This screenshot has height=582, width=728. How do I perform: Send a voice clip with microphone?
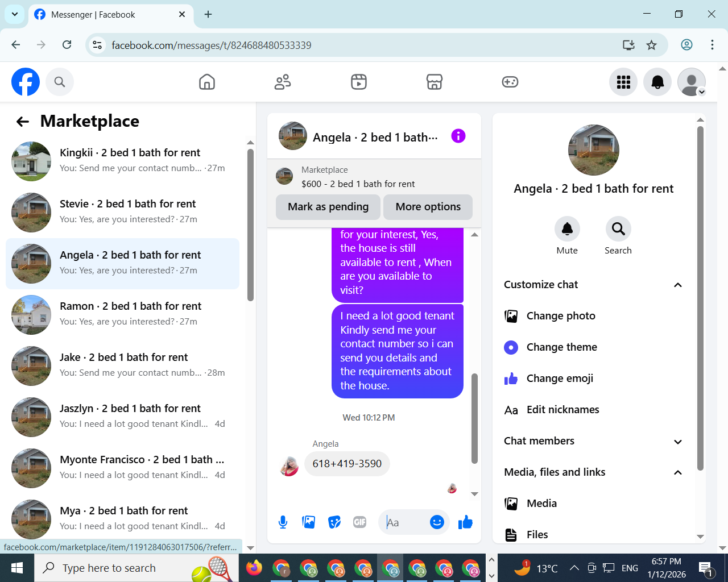coord(283,522)
